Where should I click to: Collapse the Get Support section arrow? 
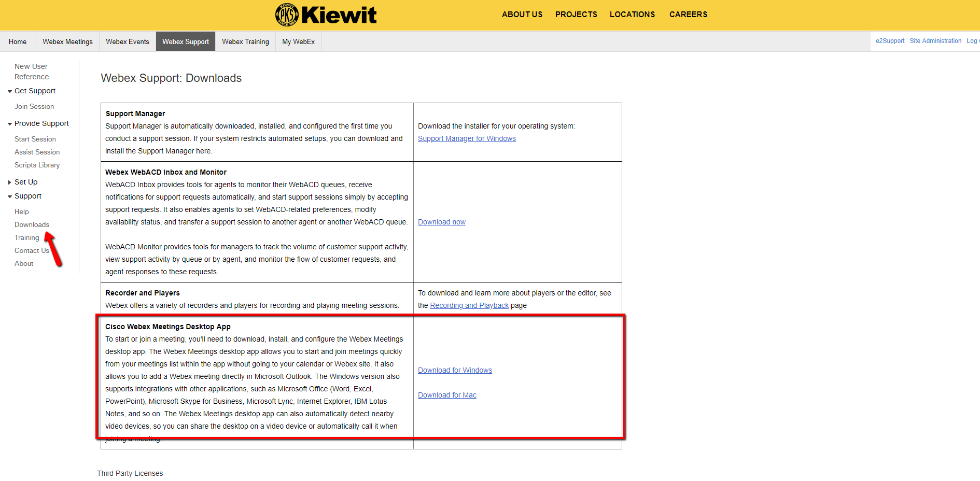pos(10,91)
